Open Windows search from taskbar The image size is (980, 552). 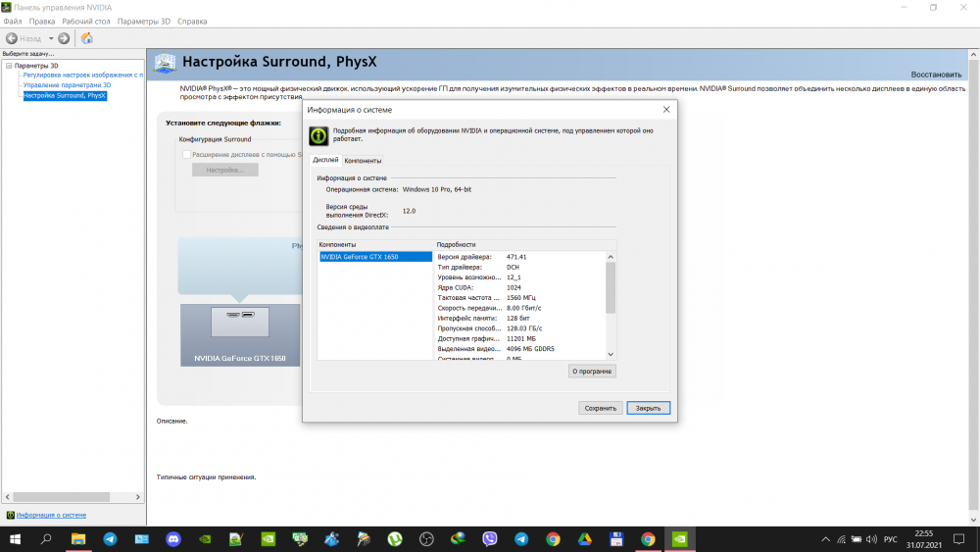tap(46, 539)
